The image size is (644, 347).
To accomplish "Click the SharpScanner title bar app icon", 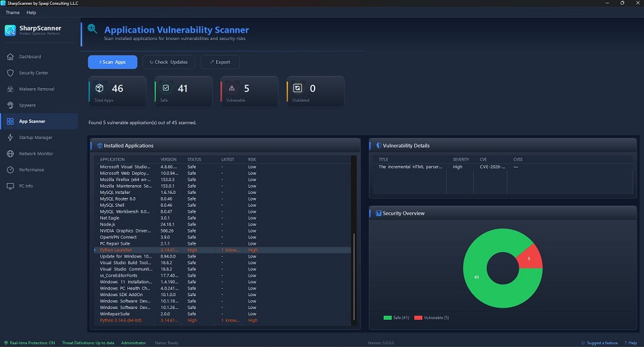I will 3,3.
